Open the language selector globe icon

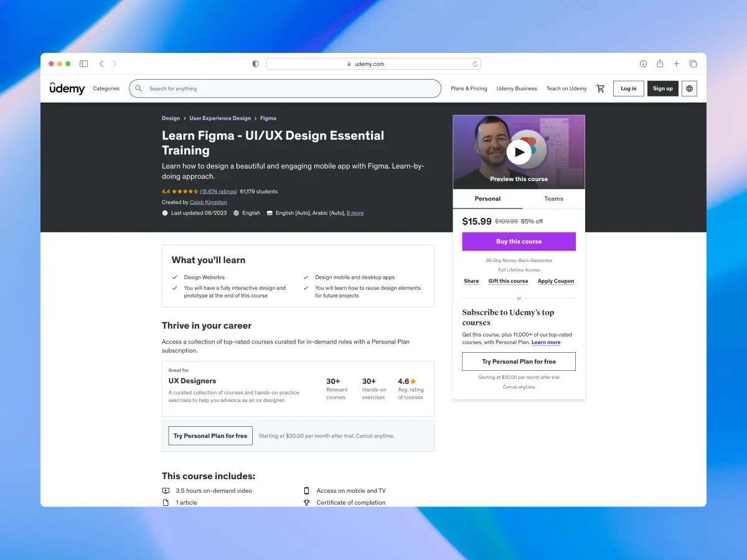click(x=689, y=88)
